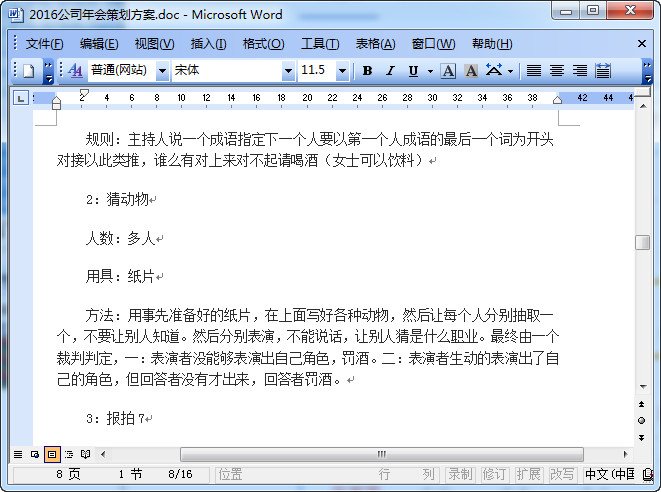
Task: Click the Select Browse Object round button
Action: (x=642, y=420)
